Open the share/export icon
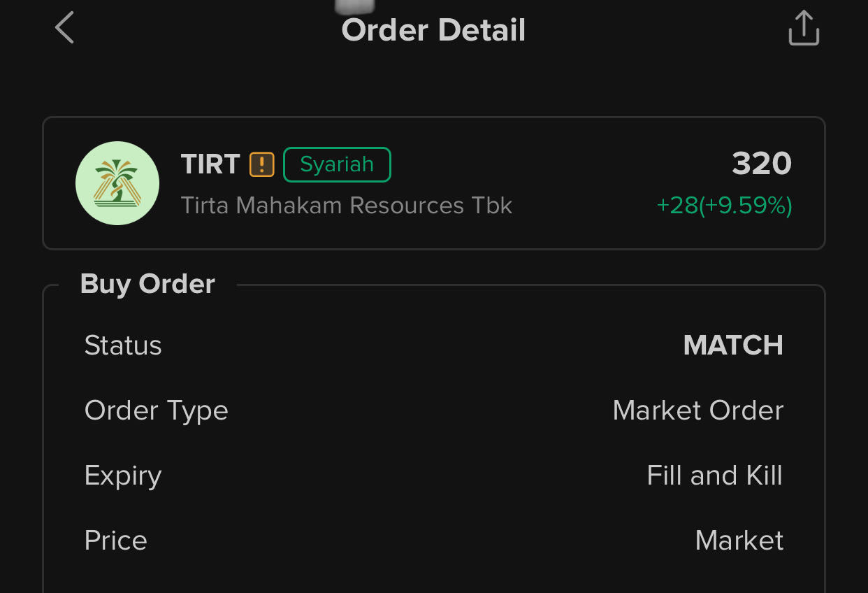Viewport: 868px width, 593px height. coord(803,29)
